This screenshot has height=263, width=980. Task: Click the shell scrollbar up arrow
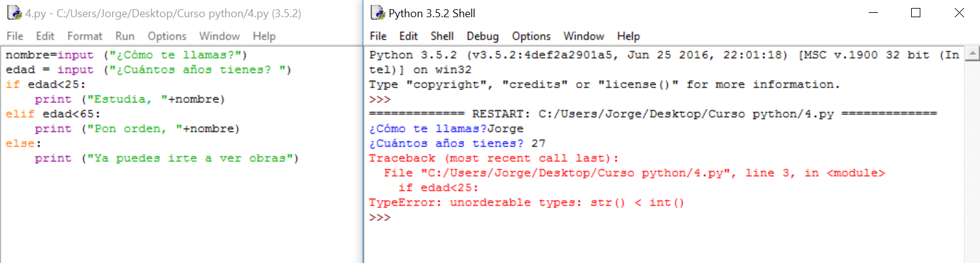[972, 54]
